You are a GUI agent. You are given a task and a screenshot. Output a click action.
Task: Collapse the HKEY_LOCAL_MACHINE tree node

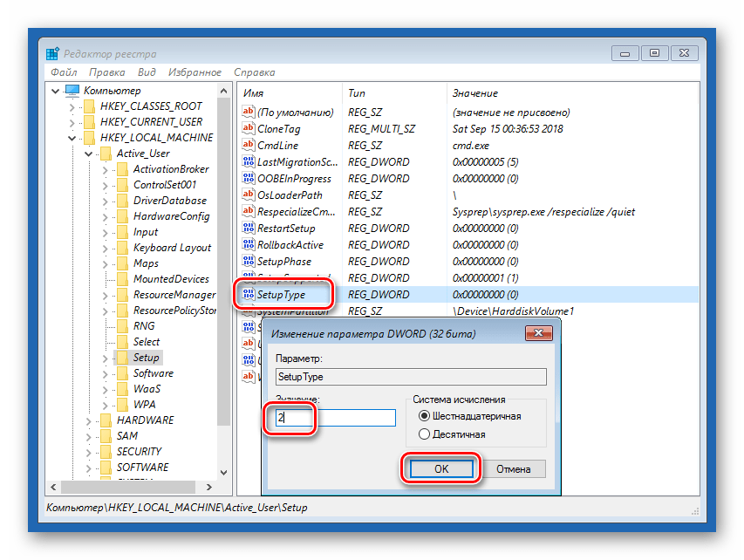[72, 138]
